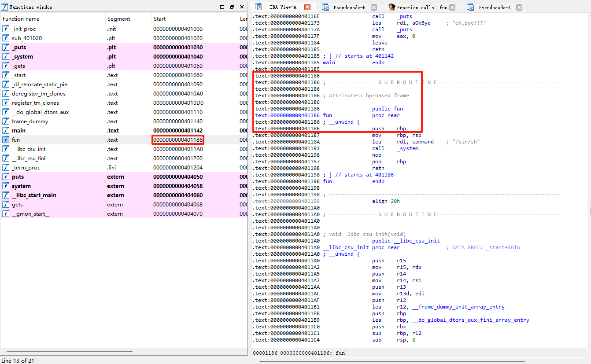The width and height of the screenshot is (591, 364).
Task: Close the Pseudocode-B tab
Action: (x=373, y=7)
